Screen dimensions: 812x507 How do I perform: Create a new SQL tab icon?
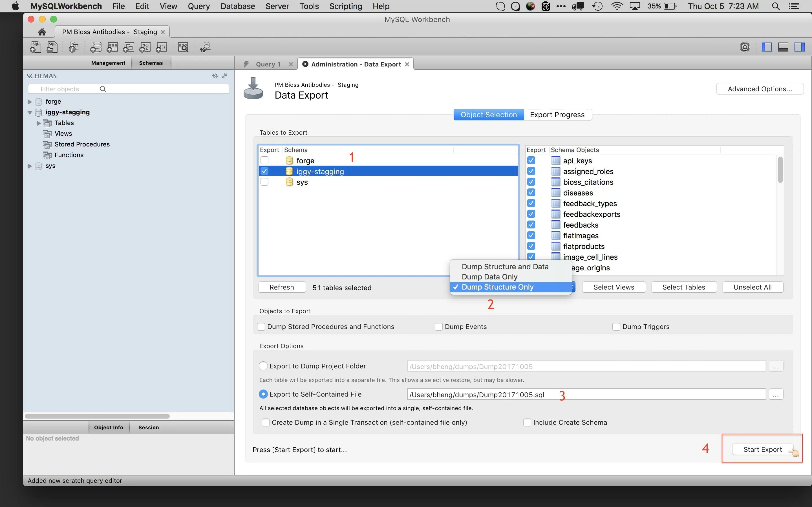point(35,47)
